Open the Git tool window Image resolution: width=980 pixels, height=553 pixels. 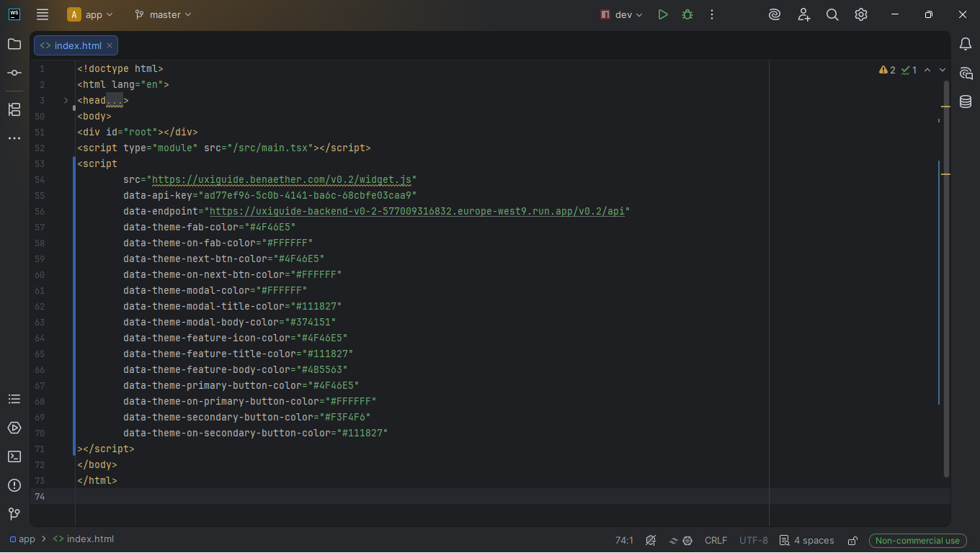point(14,514)
